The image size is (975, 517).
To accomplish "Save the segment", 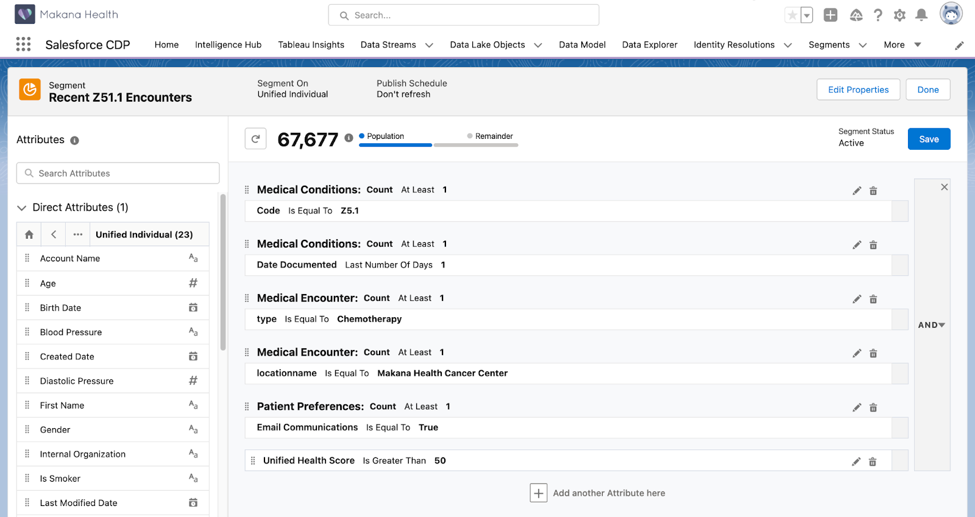I will [928, 139].
